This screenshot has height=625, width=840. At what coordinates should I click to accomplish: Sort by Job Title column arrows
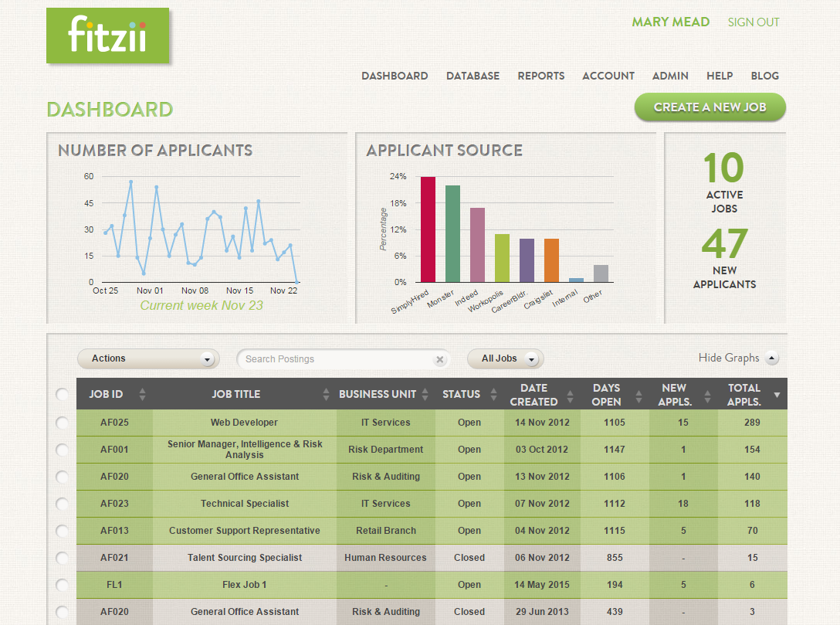pyautogui.click(x=326, y=394)
